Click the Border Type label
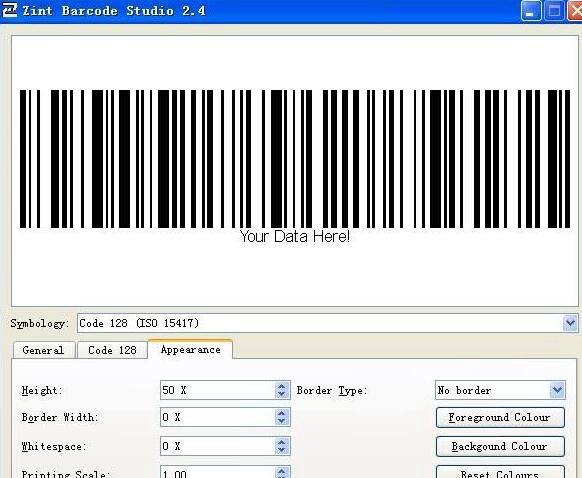 (332, 390)
